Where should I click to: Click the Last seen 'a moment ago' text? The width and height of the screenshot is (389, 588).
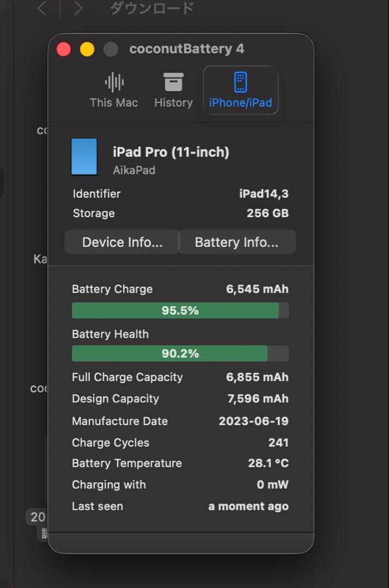[248, 506]
